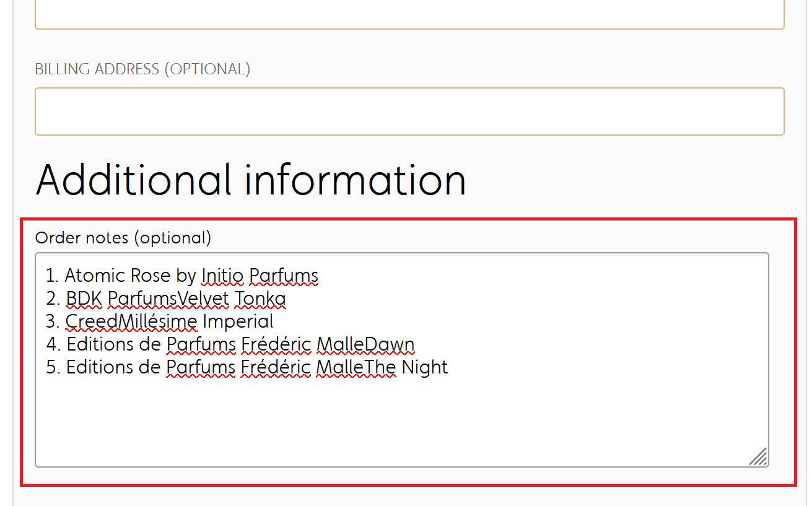This screenshot has width=812, height=506.
Task: Place cursor on the word 'Imperial'
Action: tap(238, 321)
